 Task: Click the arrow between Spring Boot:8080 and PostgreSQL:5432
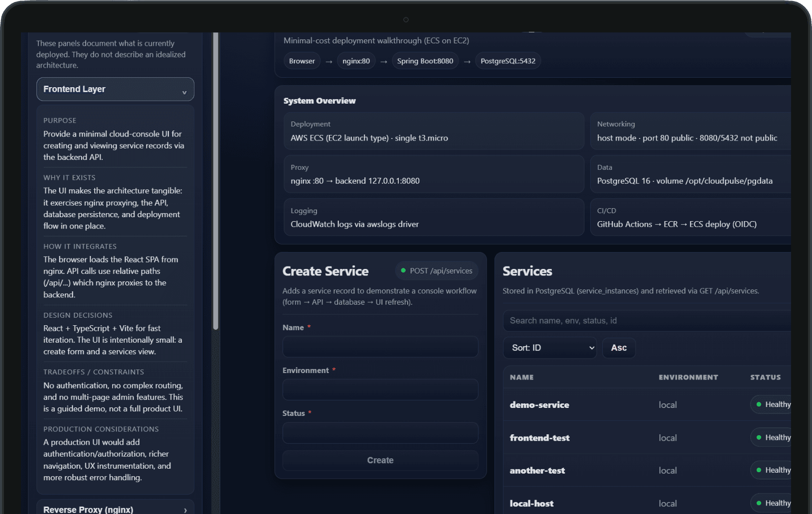467,61
